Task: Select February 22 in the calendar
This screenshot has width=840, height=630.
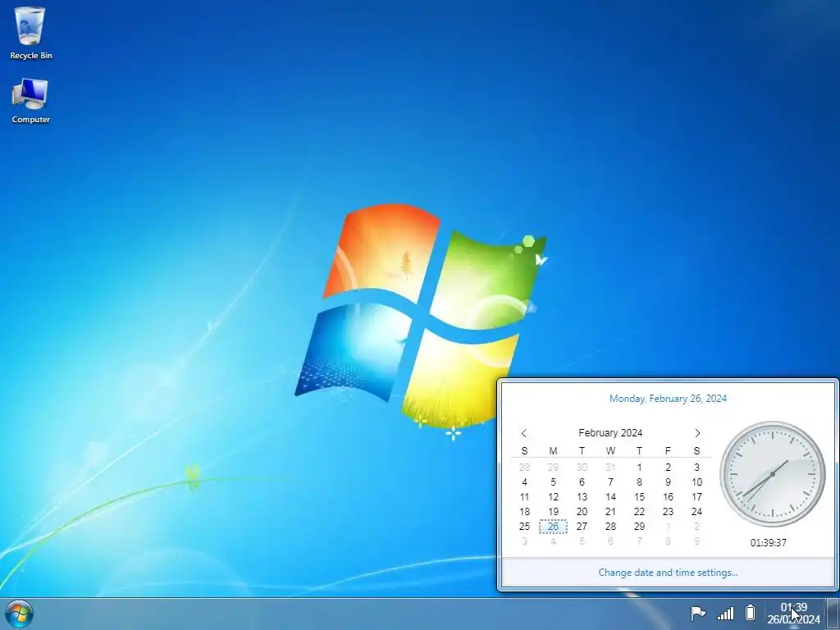Action: tap(639, 512)
